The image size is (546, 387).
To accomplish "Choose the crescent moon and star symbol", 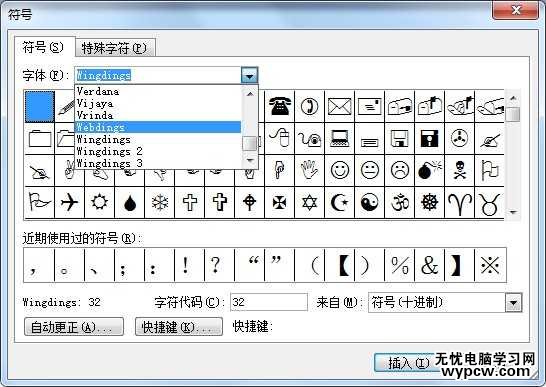I will pyautogui.click(x=340, y=202).
